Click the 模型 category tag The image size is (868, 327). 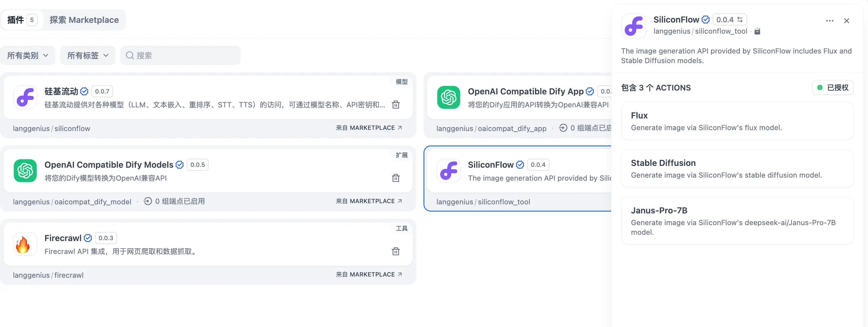[x=401, y=81]
